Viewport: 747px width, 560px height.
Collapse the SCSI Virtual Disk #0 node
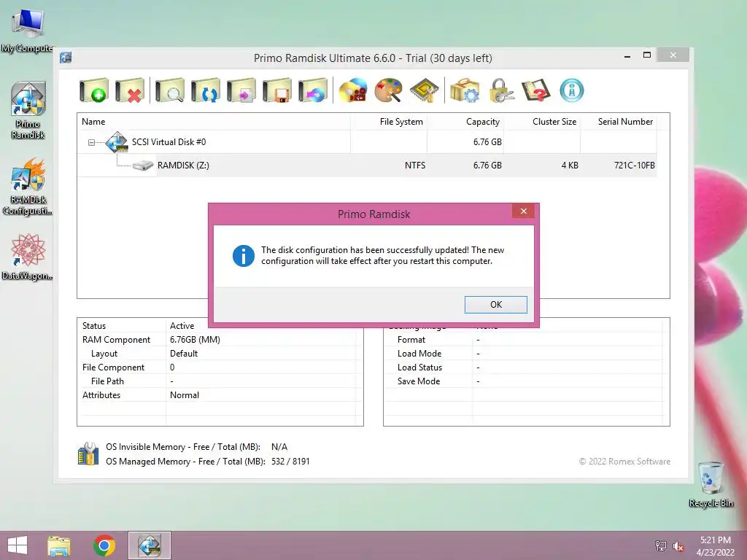(x=91, y=142)
